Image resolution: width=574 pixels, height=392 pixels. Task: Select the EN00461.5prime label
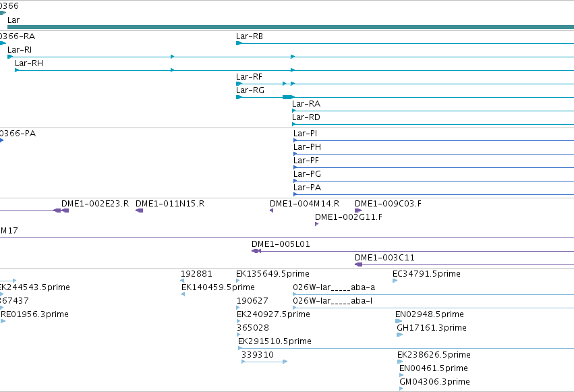(x=434, y=369)
